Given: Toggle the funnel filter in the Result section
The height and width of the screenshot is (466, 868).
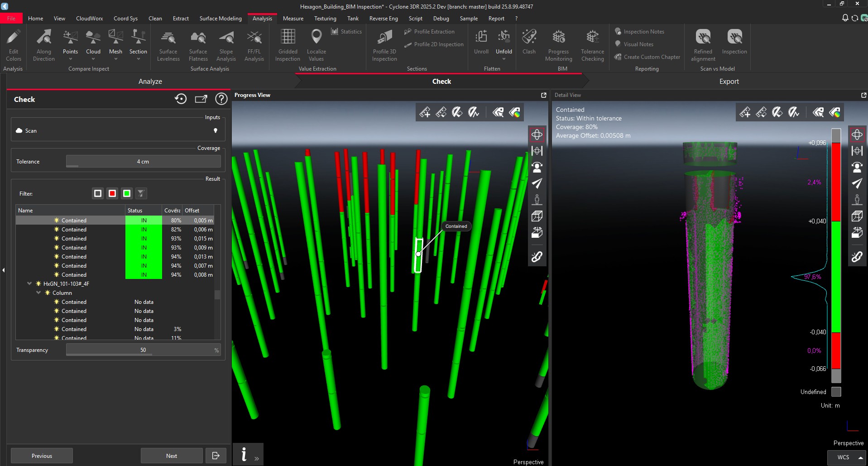Looking at the screenshot, I should [141, 193].
